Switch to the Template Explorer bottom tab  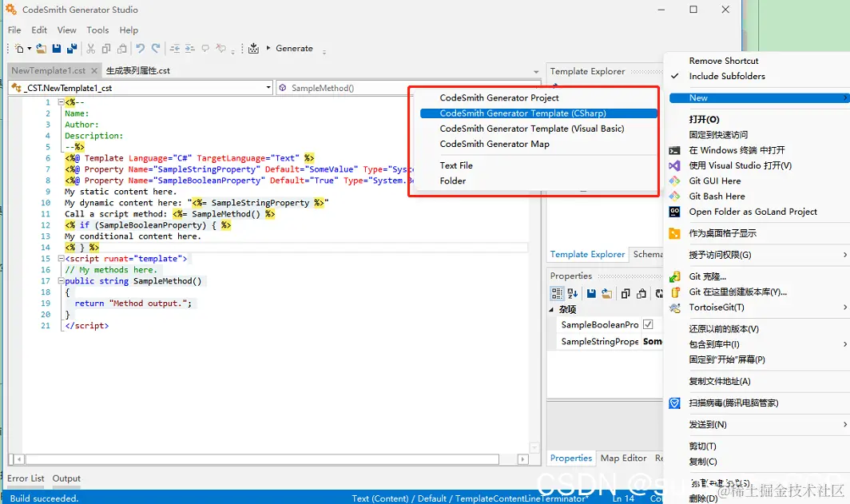tap(587, 254)
